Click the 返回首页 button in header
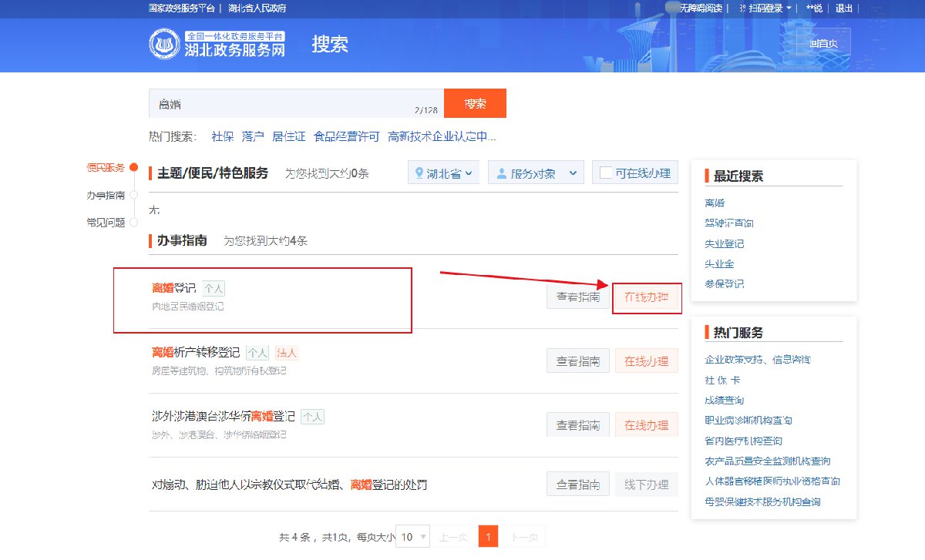 [x=822, y=44]
